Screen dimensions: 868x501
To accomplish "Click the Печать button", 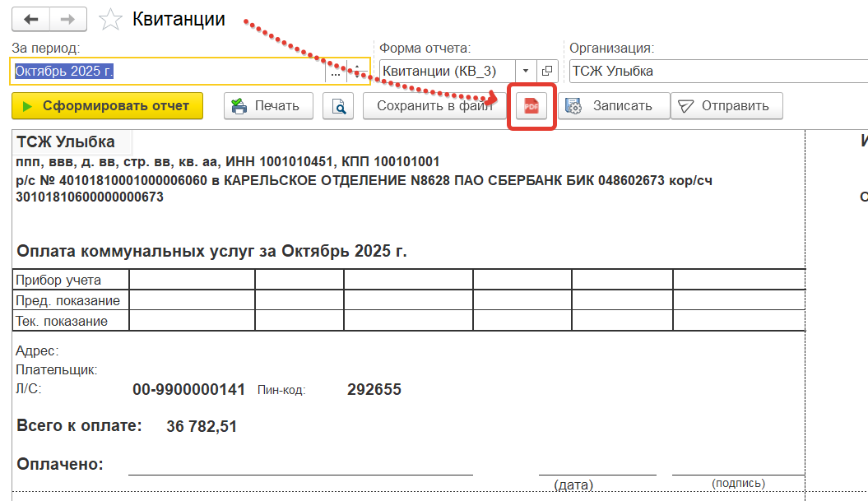I will point(269,106).
